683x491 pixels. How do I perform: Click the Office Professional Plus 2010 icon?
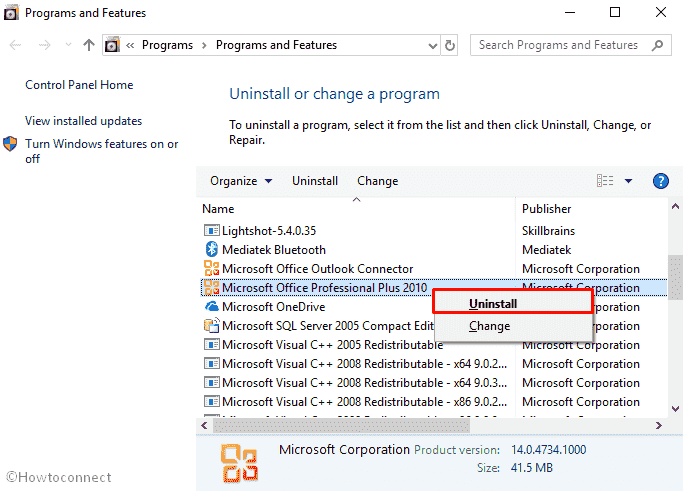[212, 288]
